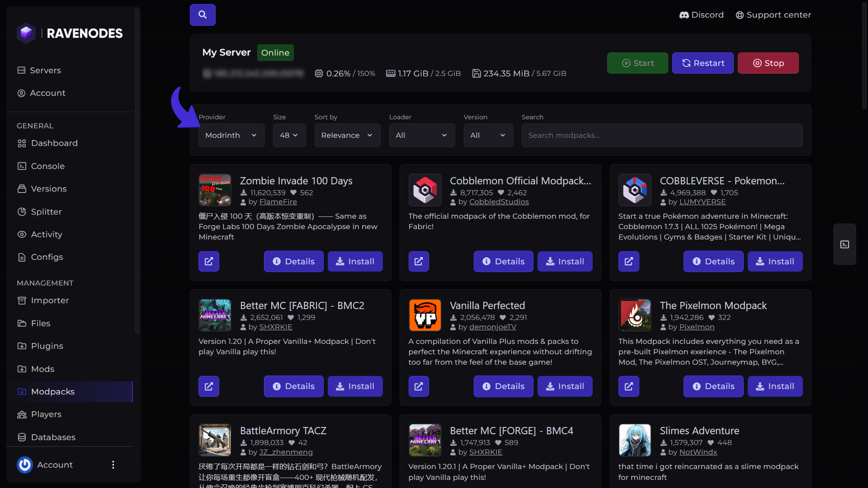Click the RAVENODES logo
868x488 pixels.
click(x=70, y=33)
